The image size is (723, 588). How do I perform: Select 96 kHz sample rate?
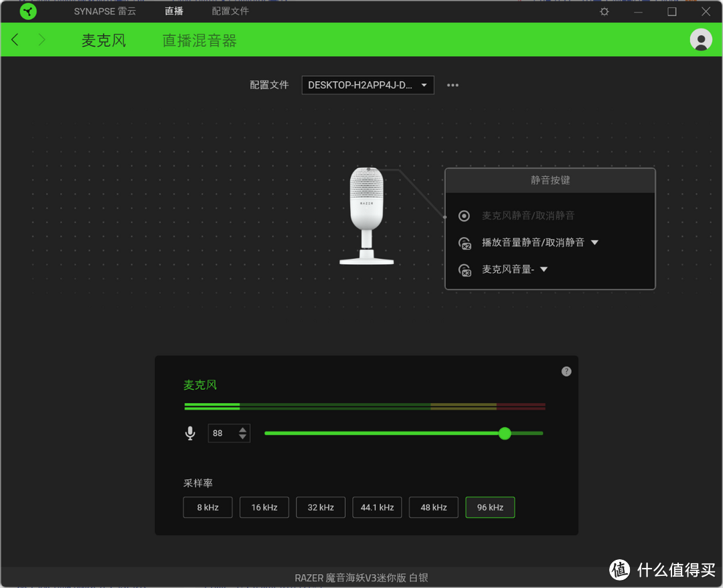pos(490,507)
